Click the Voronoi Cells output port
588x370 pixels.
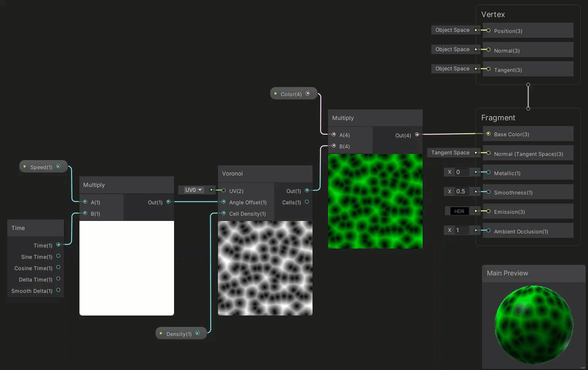tap(307, 202)
